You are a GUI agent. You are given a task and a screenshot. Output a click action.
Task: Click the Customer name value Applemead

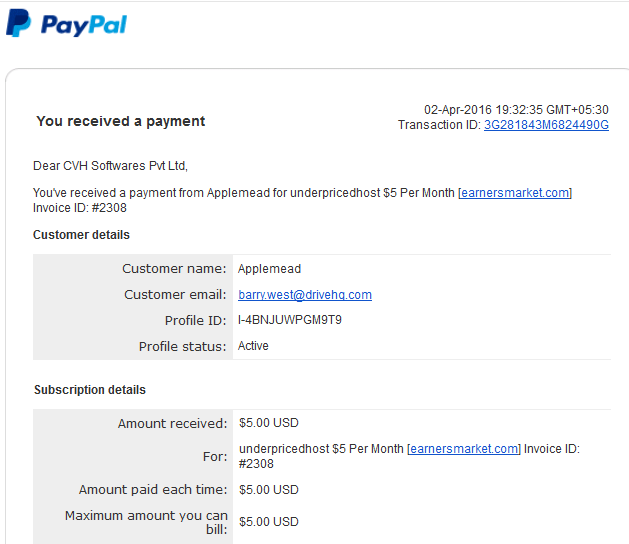pos(269,269)
